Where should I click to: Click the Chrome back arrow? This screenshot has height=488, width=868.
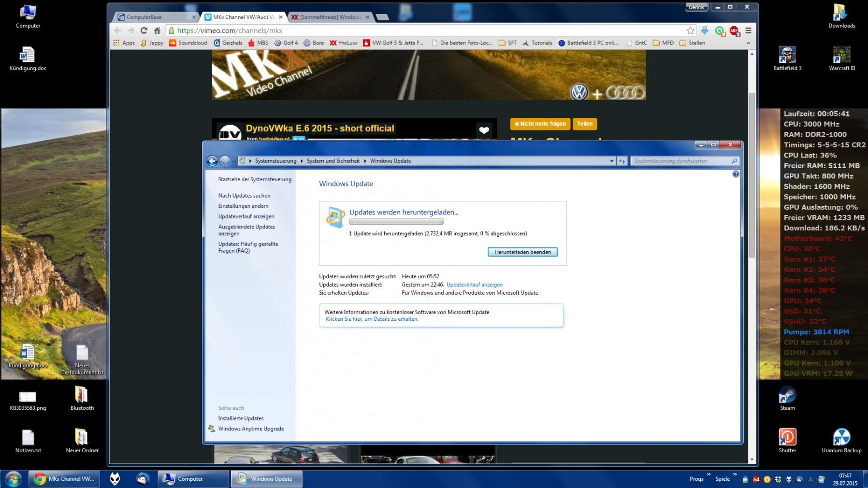pos(118,30)
